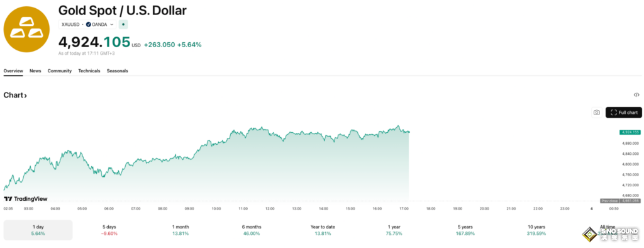Open the Full chart view

(623, 112)
